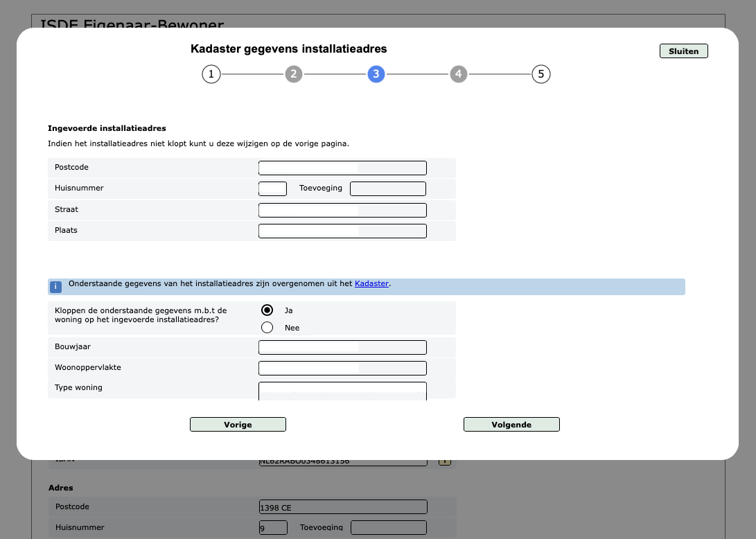Jump to wizard step 5
The image size is (756, 539).
click(x=541, y=74)
